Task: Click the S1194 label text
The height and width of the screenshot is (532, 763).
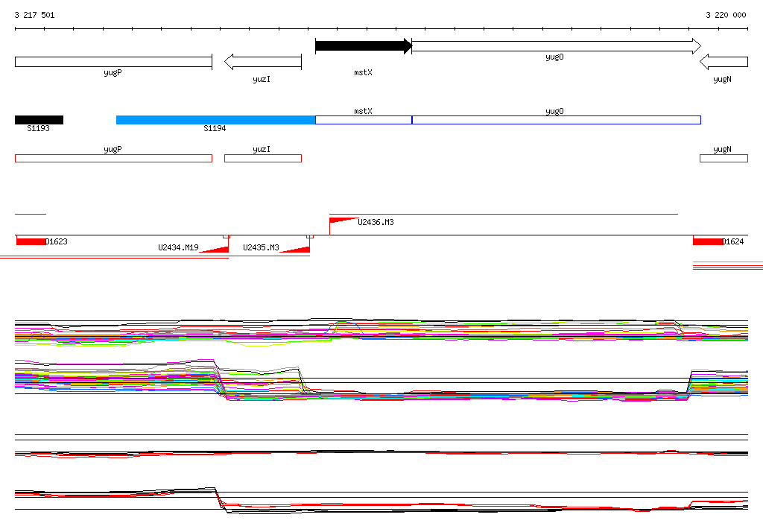Action: 215,128
